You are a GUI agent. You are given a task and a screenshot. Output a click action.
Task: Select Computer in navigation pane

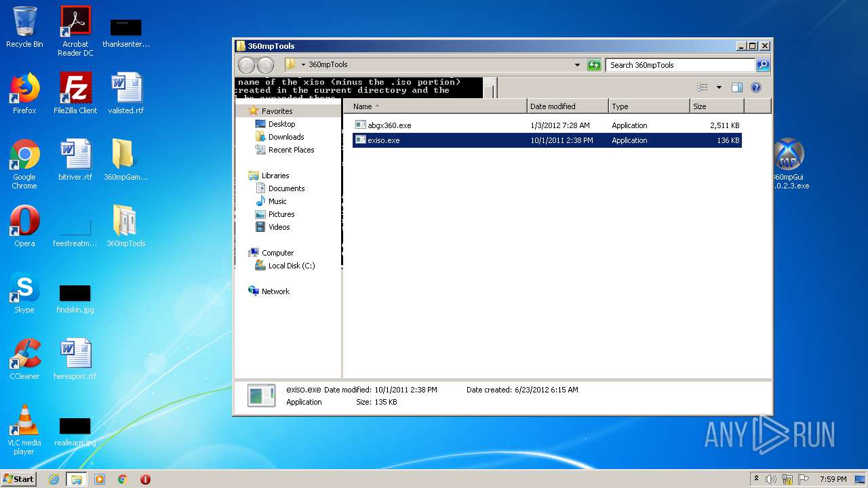[x=277, y=253]
